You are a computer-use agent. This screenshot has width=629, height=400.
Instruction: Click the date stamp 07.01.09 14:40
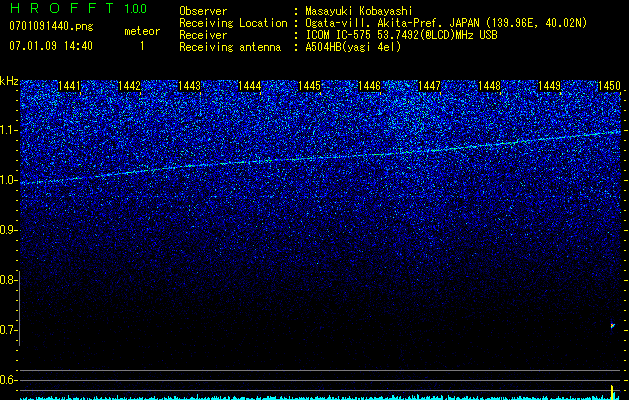coord(51,46)
